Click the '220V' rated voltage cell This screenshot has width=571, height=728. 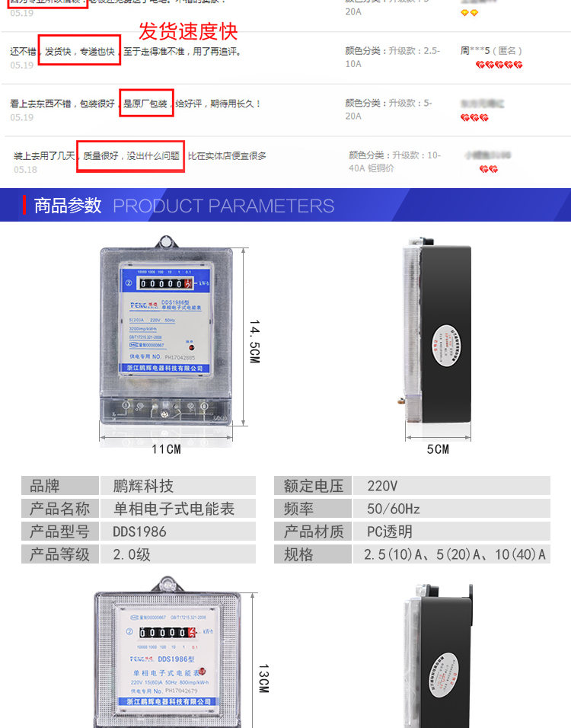(451, 486)
